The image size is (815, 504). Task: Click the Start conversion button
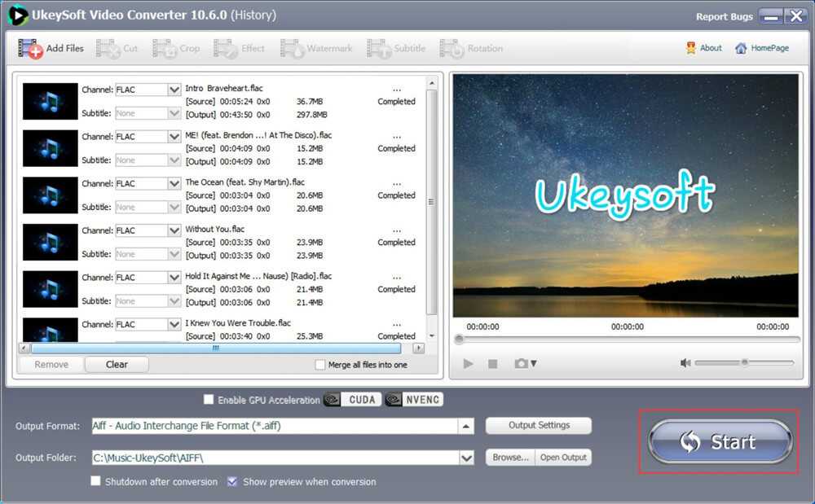pyautogui.click(x=720, y=442)
